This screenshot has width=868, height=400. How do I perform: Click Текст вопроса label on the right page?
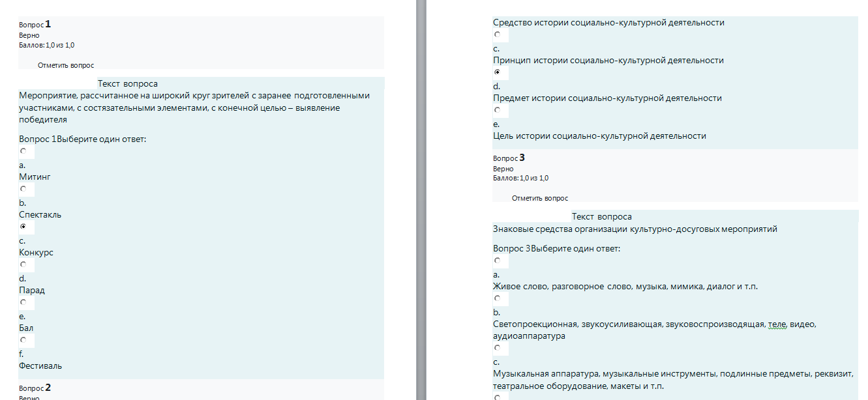pos(602,216)
